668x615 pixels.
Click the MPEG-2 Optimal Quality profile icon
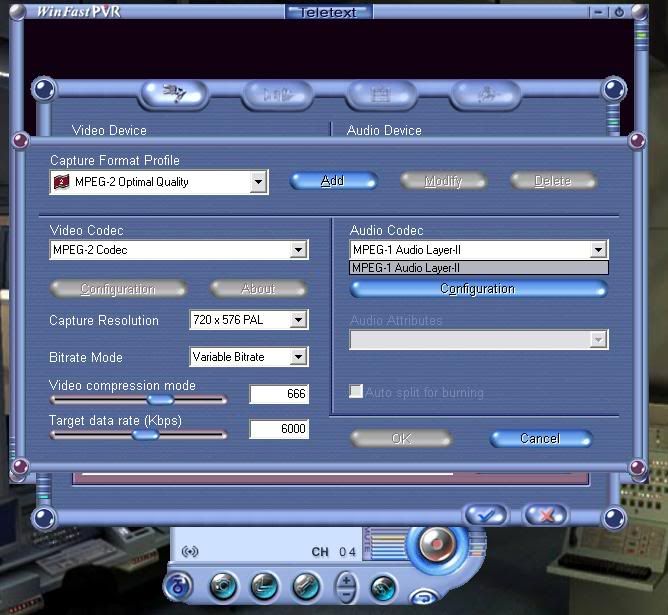pyautogui.click(x=61, y=182)
